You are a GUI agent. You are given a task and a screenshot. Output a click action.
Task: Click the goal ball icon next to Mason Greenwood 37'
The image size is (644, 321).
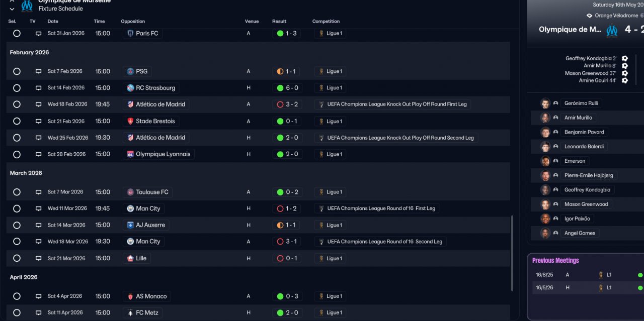625,73
